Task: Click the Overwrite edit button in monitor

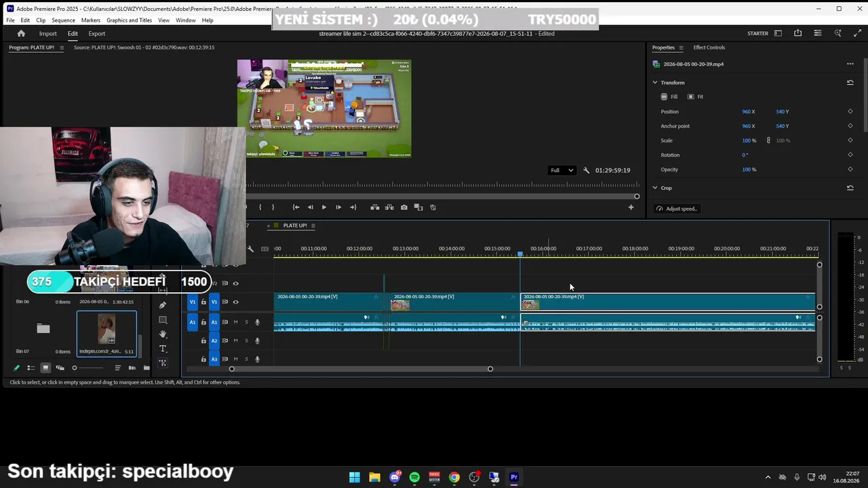Action: click(389, 207)
